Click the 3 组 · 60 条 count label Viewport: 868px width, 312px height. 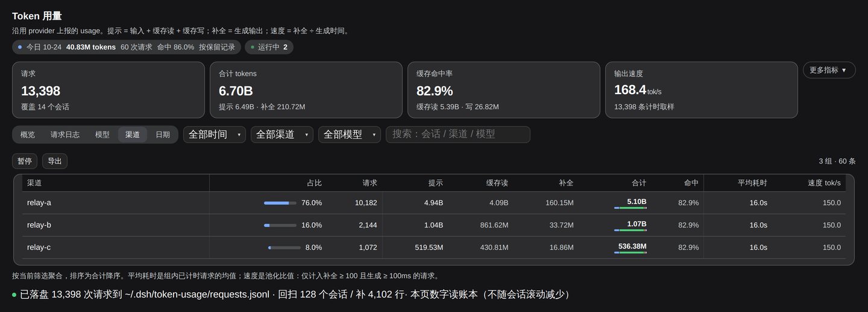(837, 161)
